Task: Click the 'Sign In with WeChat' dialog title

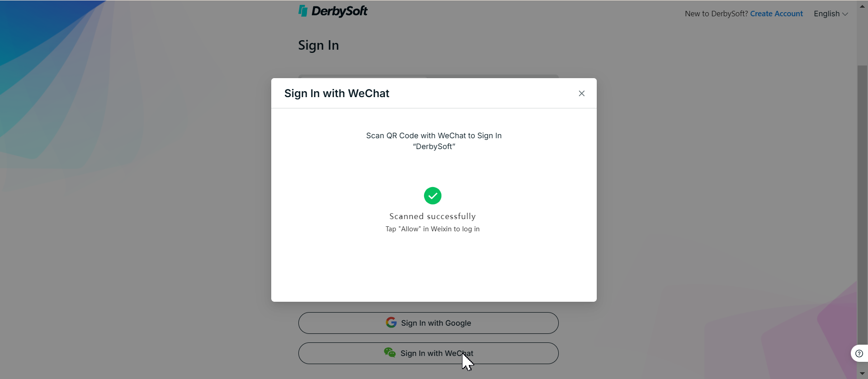Action: (x=337, y=94)
